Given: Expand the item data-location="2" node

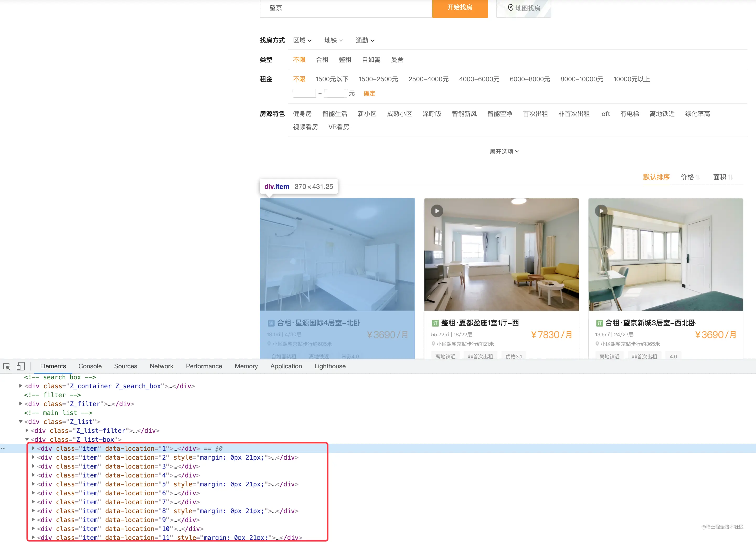Looking at the screenshot, I should (33, 457).
